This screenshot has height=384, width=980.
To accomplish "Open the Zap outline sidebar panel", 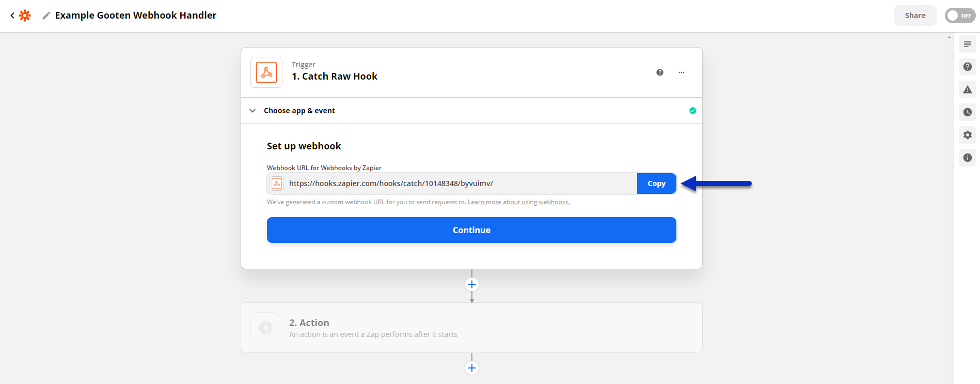I will click(x=968, y=44).
